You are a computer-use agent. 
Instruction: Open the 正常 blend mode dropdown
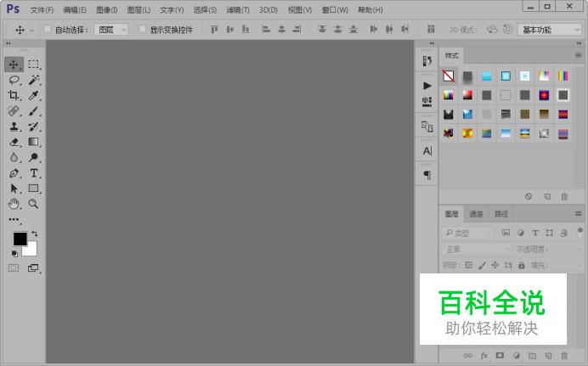pos(477,249)
